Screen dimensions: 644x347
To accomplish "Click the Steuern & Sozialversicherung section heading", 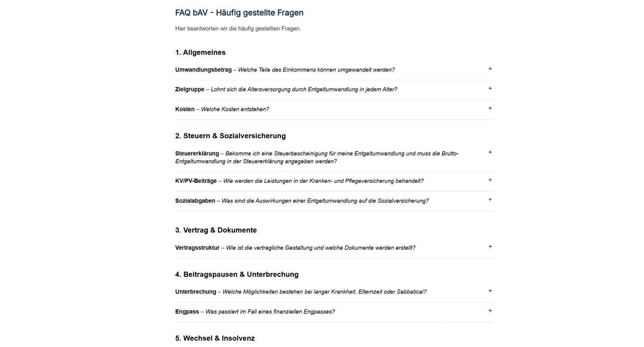I will point(230,136).
